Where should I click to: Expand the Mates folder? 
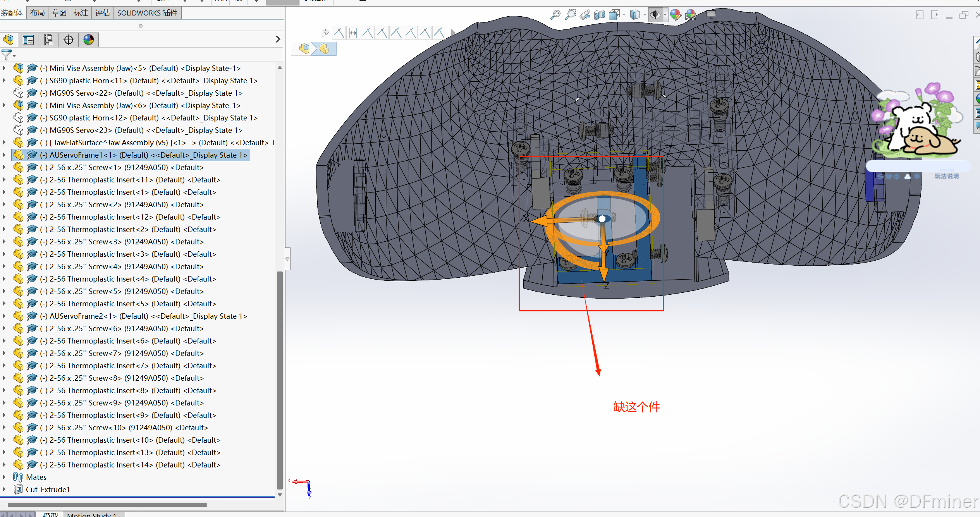[x=4, y=477]
